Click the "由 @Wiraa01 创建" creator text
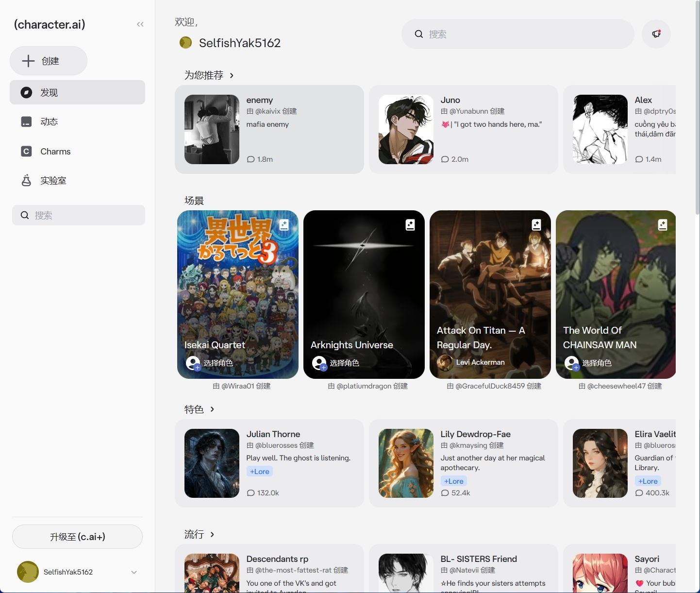The height and width of the screenshot is (593, 700). point(242,386)
